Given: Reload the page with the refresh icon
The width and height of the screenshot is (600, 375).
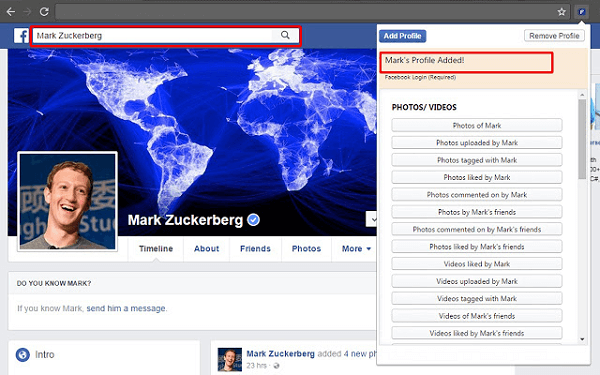Looking at the screenshot, I should 44,11.
